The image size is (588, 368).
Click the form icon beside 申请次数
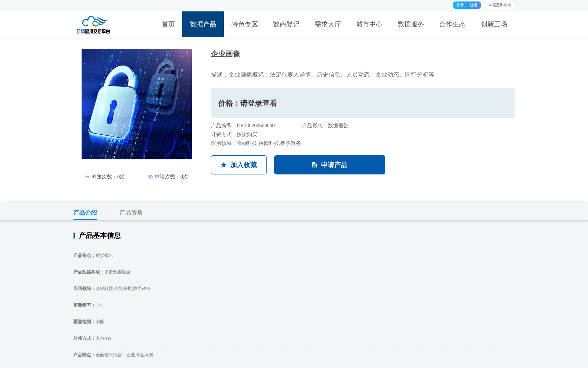(151, 177)
